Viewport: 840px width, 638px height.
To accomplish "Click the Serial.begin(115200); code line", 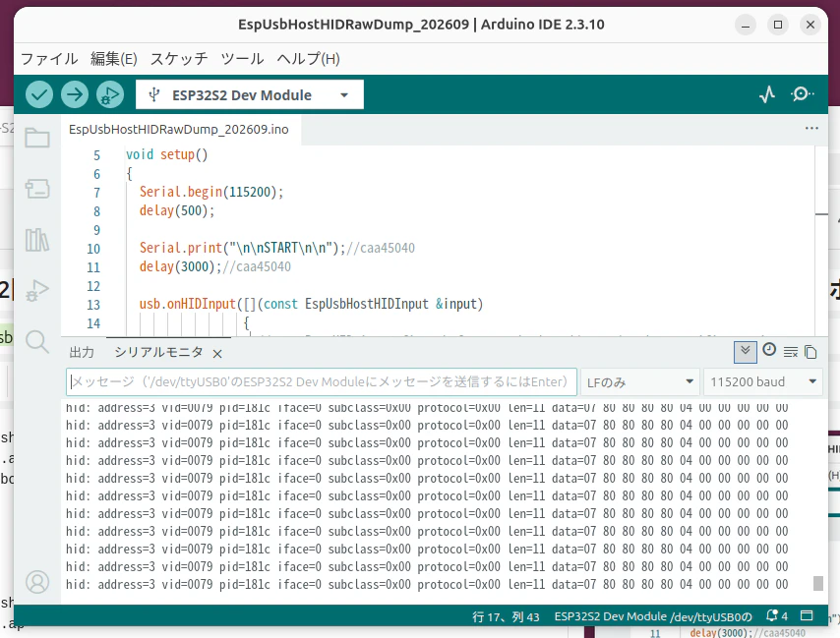I will click(x=211, y=192).
